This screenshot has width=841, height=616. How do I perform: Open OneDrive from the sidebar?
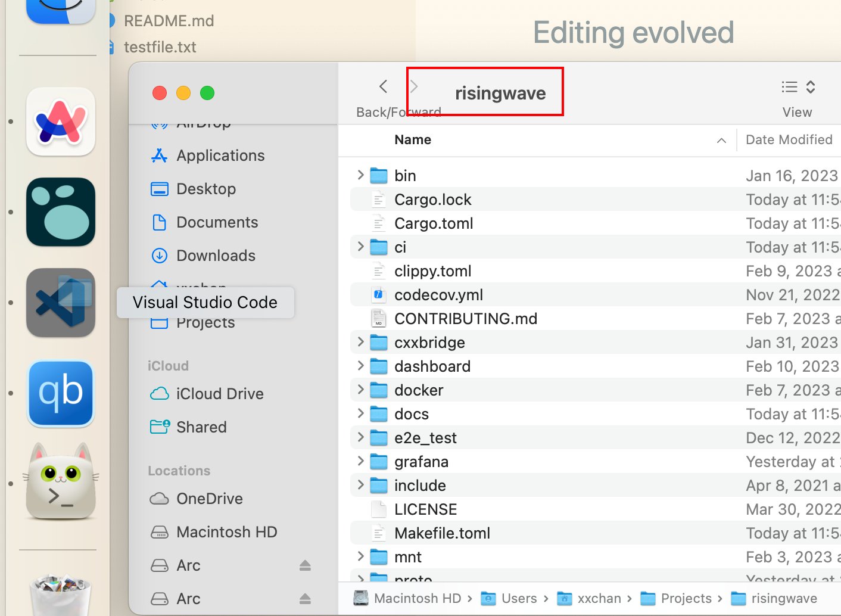210,499
